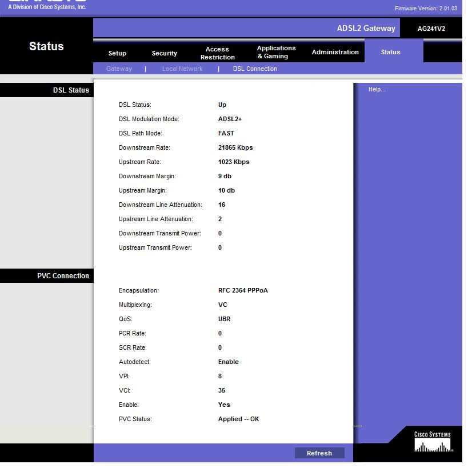Click the Downstream Transmit Power label
Image resolution: width=476 pixels, height=468 pixels.
159,233
